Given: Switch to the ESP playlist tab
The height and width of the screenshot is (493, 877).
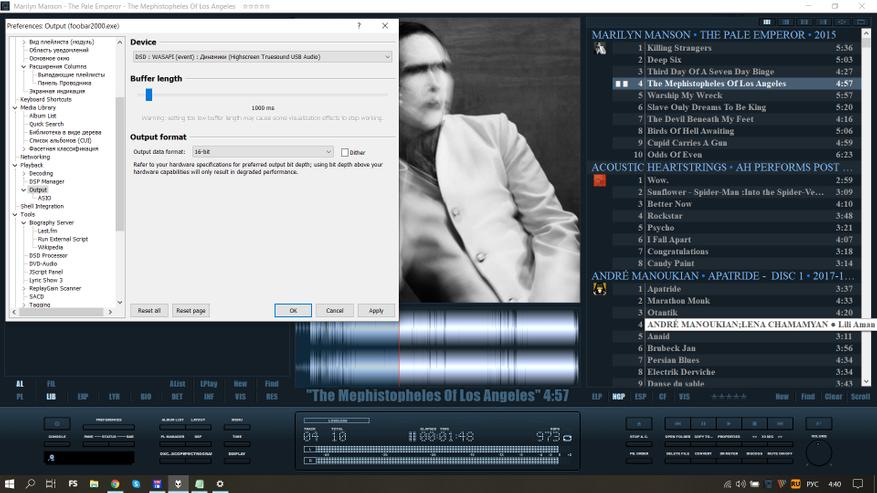Looking at the screenshot, I should pyautogui.click(x=640, y=396).
